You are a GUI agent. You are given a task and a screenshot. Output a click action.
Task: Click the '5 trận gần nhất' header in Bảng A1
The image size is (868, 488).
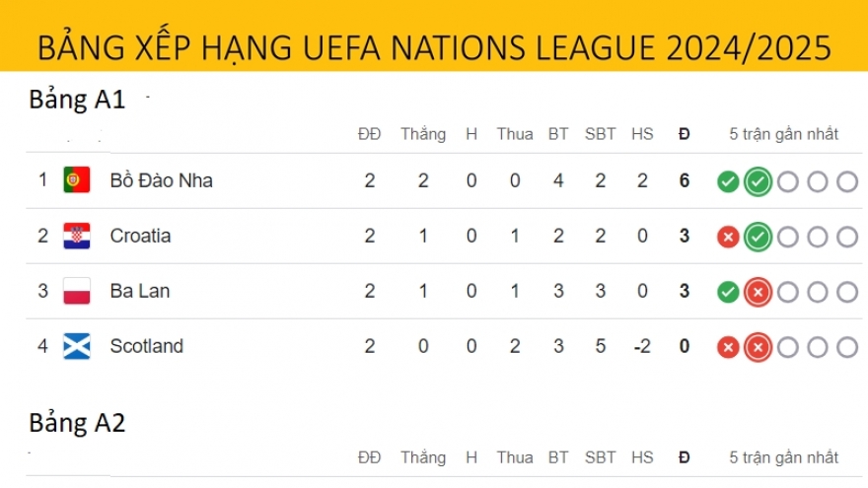784,134
